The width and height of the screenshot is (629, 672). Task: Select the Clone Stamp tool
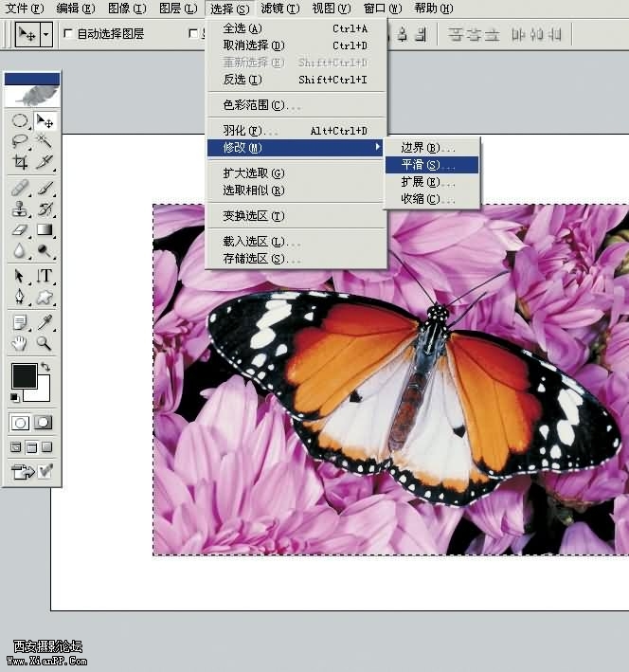20,209
